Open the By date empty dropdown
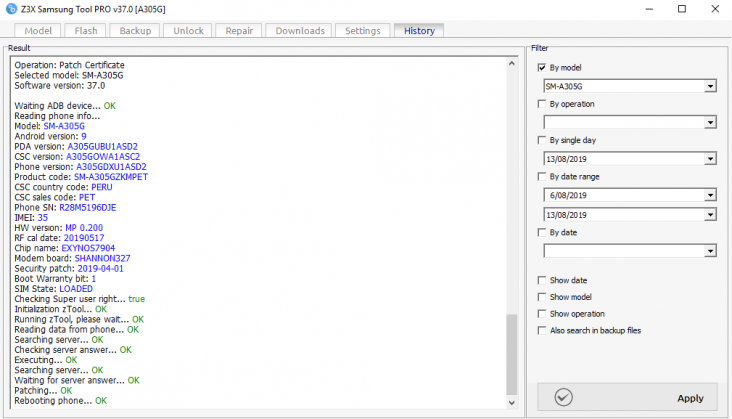The width and height of the screenshot is (732, 419). click(710, 251)
